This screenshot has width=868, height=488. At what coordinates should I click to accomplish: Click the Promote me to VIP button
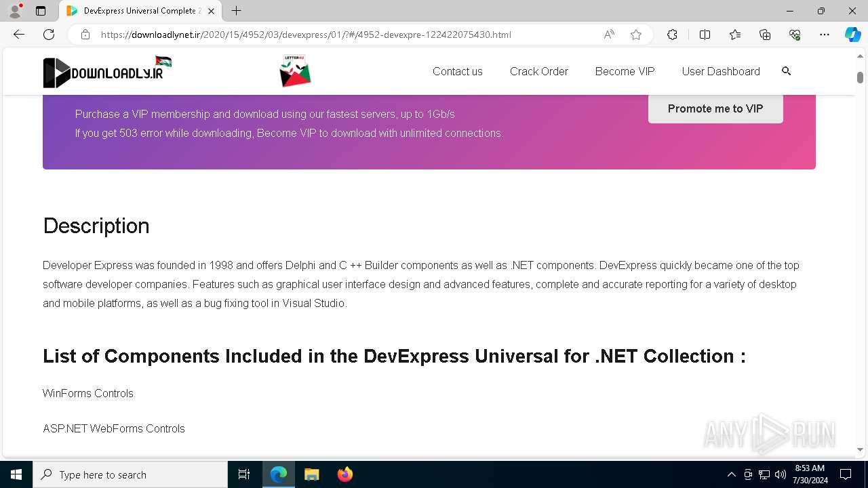tap(715, 108)
